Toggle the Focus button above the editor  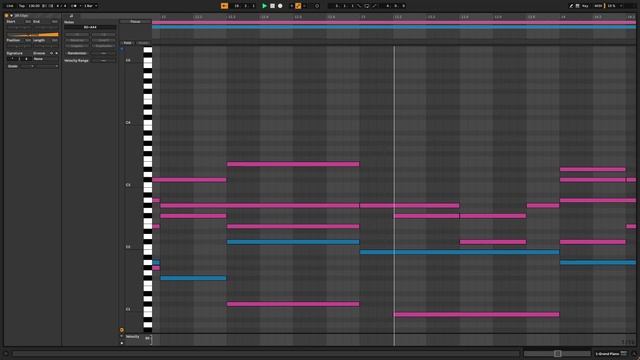136,22
